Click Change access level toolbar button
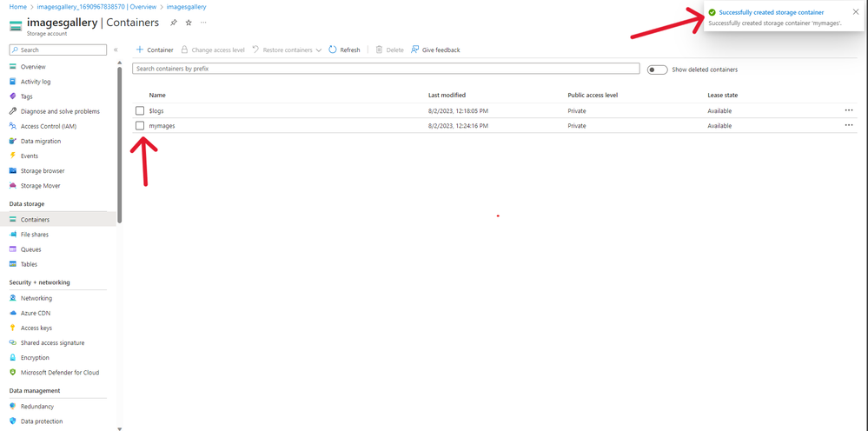 coord(213,50)
